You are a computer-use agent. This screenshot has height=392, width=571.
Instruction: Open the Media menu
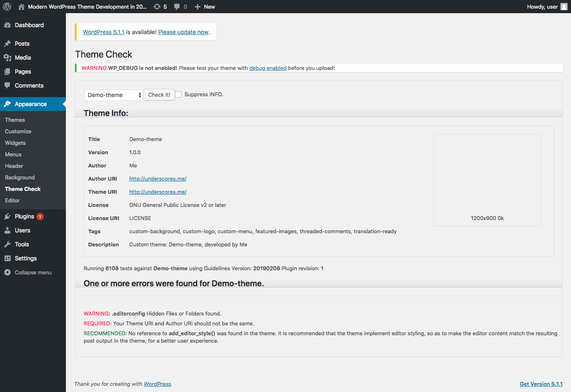pos(33,58)
